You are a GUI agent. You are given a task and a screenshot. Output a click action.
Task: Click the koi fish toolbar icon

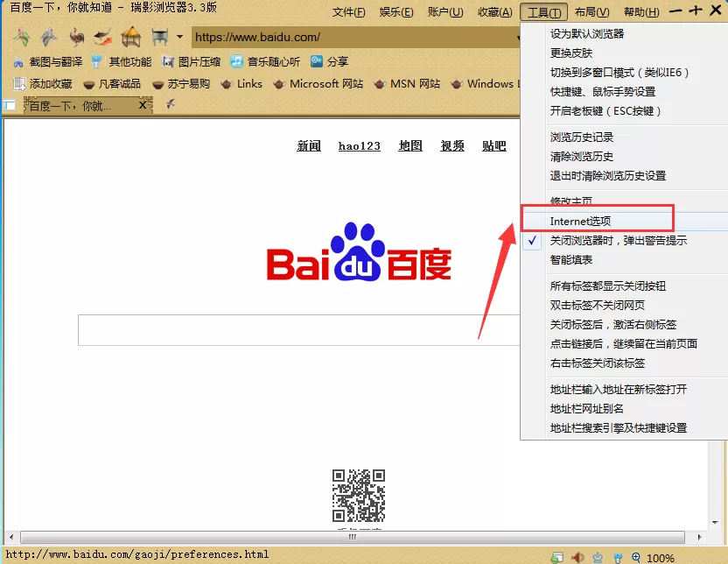click(x=103, y=37)
